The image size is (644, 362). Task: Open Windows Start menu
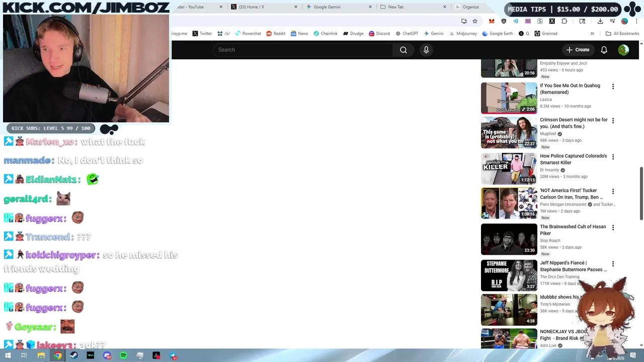[x=8, y=355]
